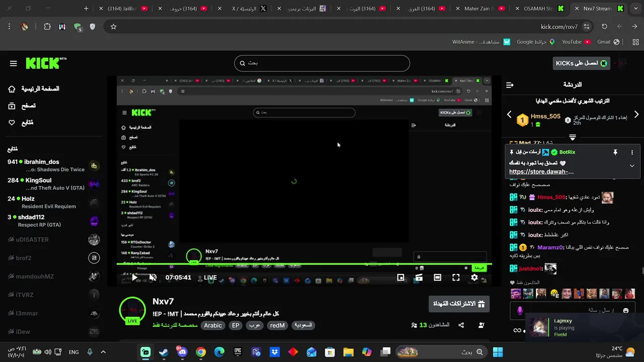Cast the stream to a device
Viewport: 644px width, 362px height.
[419, 278]
